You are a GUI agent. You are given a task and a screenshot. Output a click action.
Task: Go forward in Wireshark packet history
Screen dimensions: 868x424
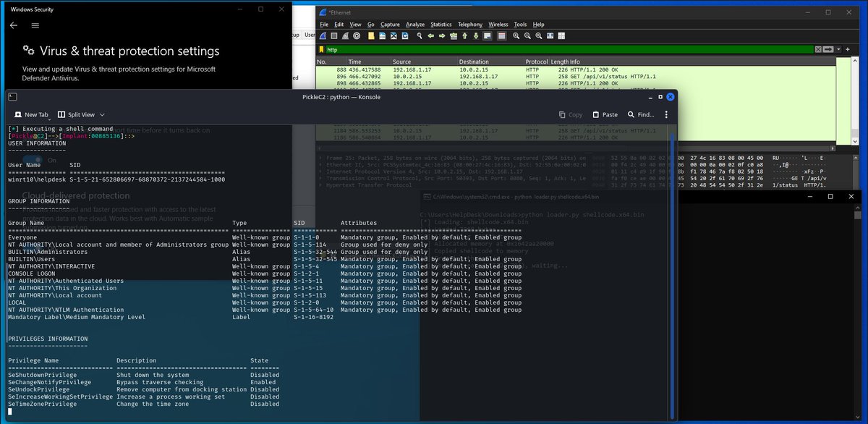pyautogui.click(x=442, y=35)
